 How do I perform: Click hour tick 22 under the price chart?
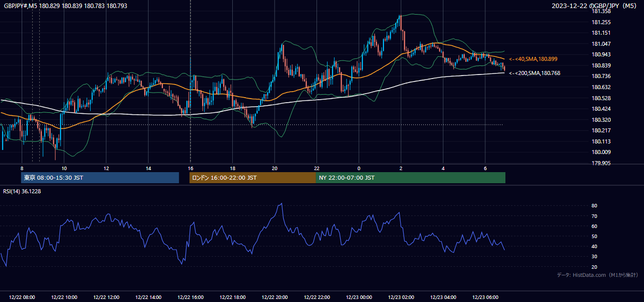[x=316, y=168]
